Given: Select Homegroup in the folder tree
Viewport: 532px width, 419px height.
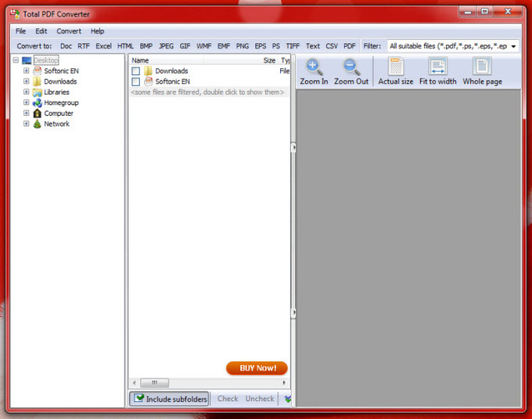Looking at the screenshot, I should 61,103.
